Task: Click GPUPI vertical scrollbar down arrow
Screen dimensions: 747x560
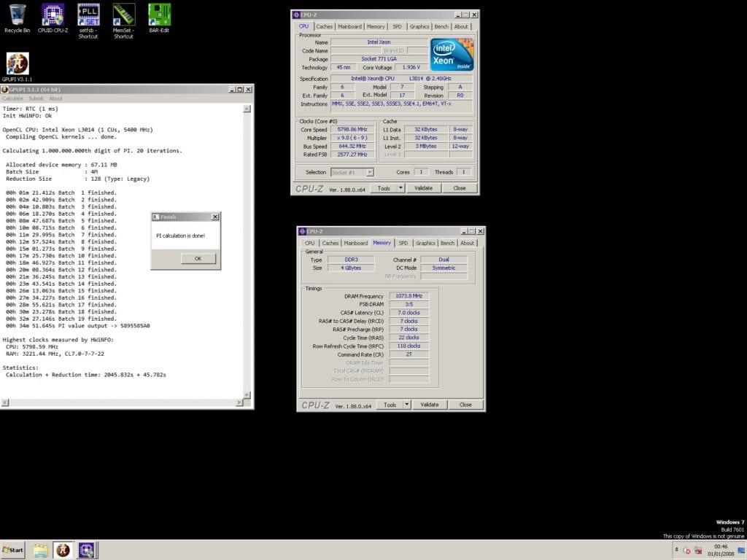Action: click(247, 394)
